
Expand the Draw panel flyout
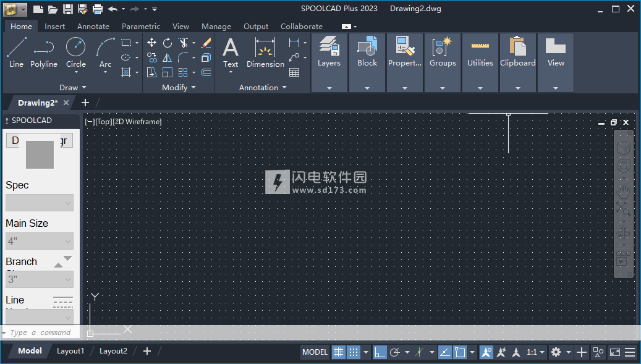(x=73, y=87)
